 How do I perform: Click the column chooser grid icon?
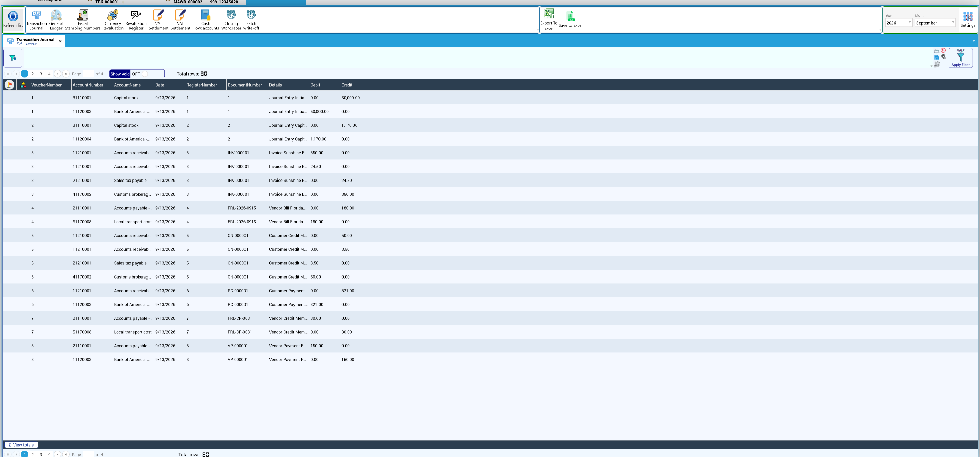(x=943, y=56)
